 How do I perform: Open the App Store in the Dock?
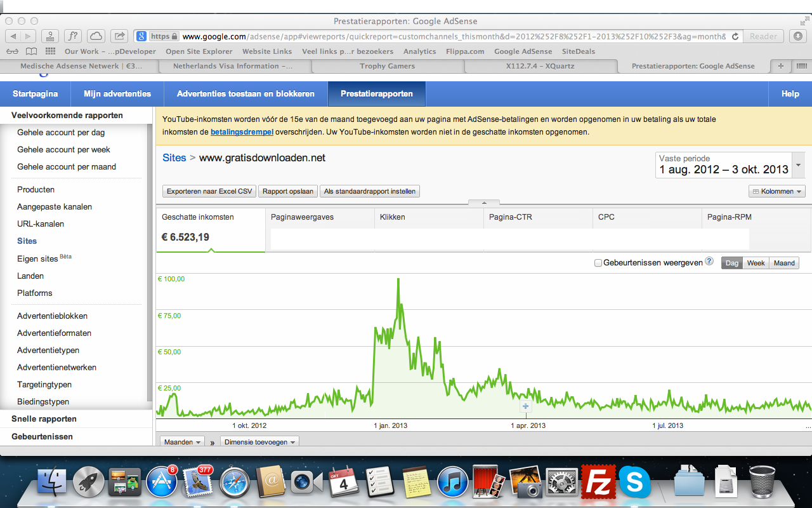(162, 483)
